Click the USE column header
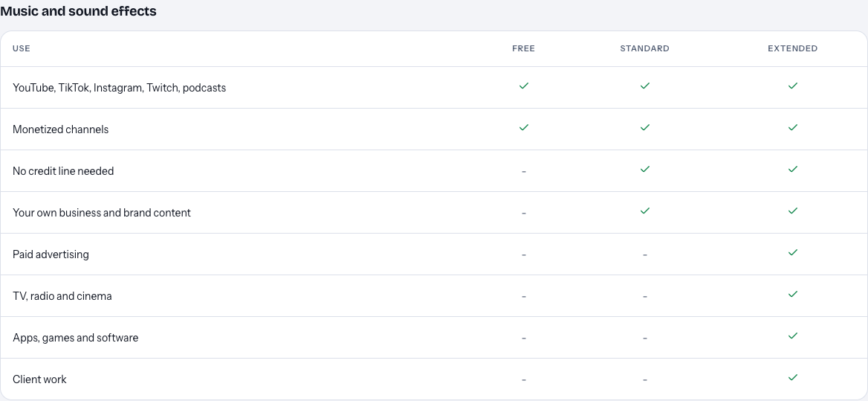 pos(22,49)
